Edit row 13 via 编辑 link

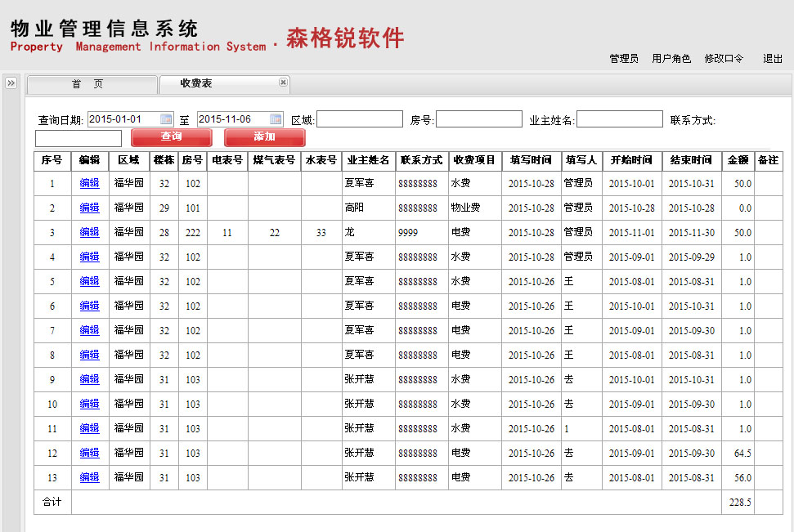coord(89,478)
